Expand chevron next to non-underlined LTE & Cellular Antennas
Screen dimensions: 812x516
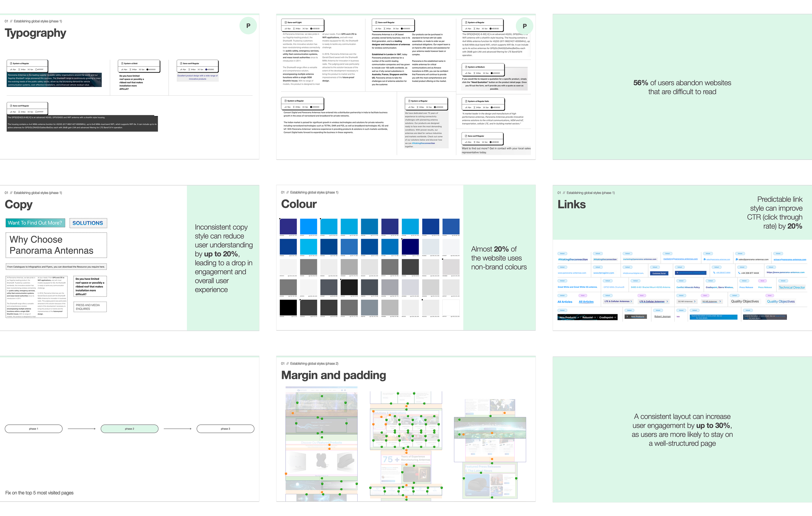[631, 301]
